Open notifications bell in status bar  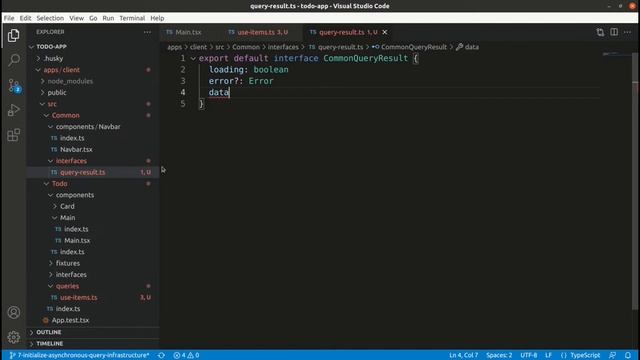tap(628, 355)
